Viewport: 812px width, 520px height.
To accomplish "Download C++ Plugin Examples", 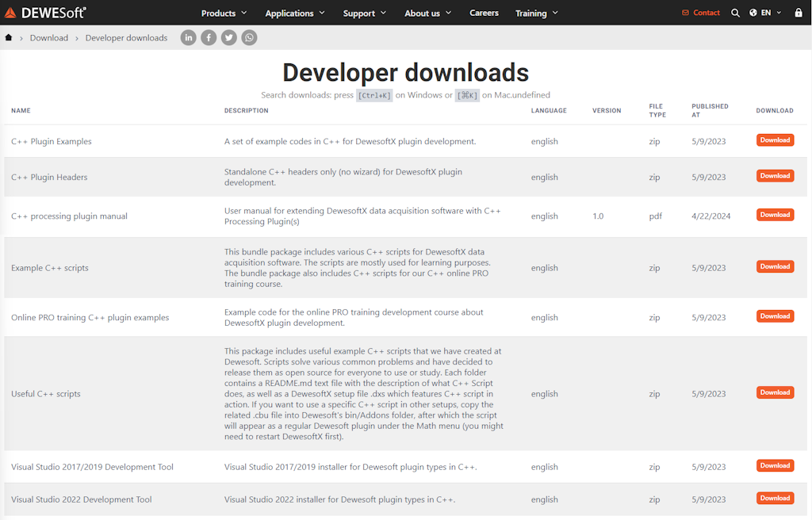I will [x=775, y=140].
